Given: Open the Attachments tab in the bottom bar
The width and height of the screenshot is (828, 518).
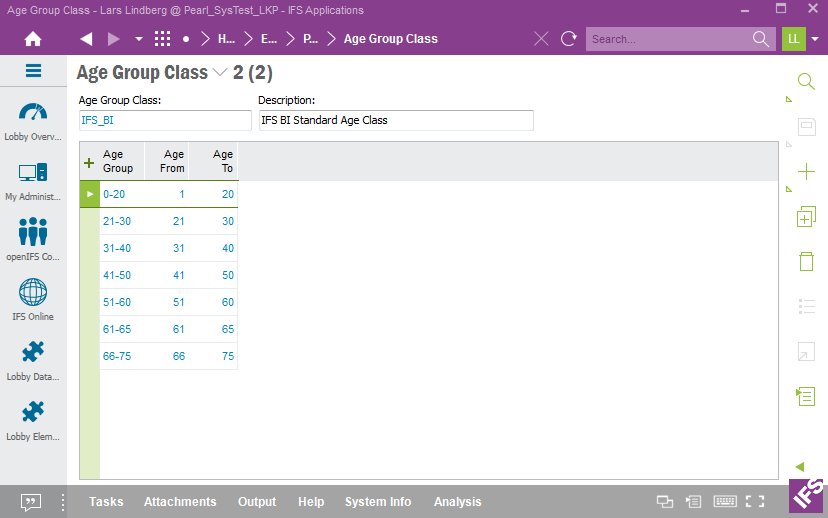Looking at the screenshot, I should tap(180, 502).
